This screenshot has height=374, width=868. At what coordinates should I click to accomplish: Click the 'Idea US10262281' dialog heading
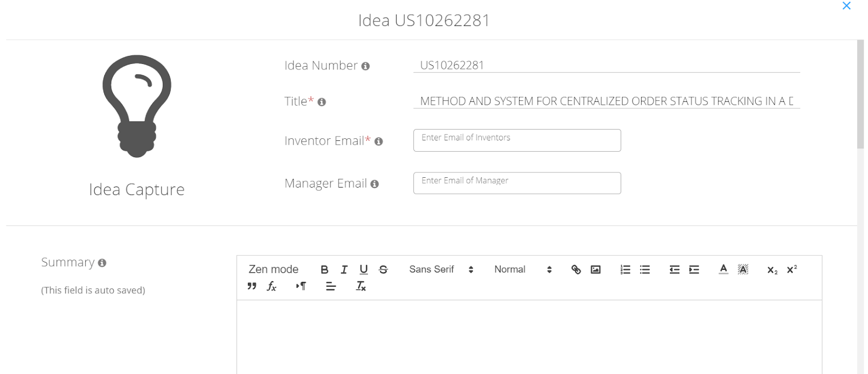click(424, 21)
